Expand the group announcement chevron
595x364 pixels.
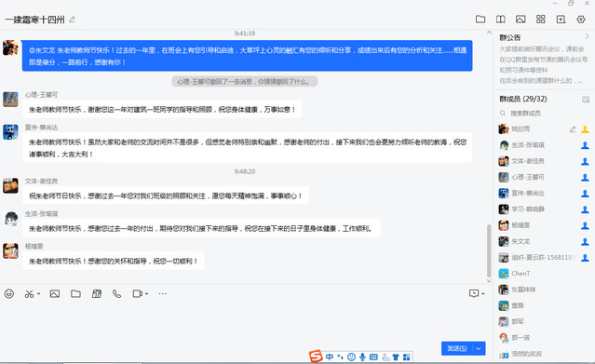pos(587,36)
